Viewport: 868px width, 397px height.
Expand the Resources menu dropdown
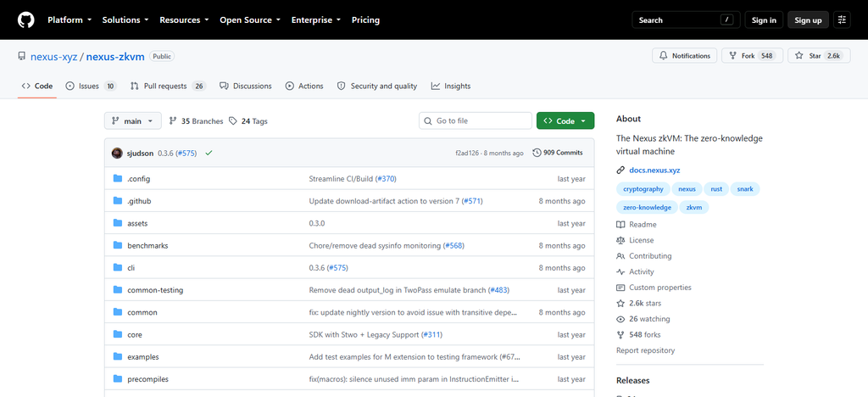(x=184, y=20)
